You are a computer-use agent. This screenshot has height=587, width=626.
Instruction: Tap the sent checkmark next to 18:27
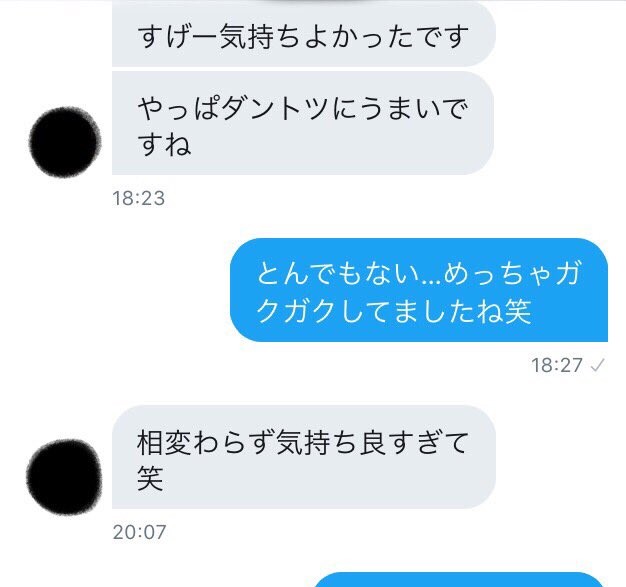(598, 365)
